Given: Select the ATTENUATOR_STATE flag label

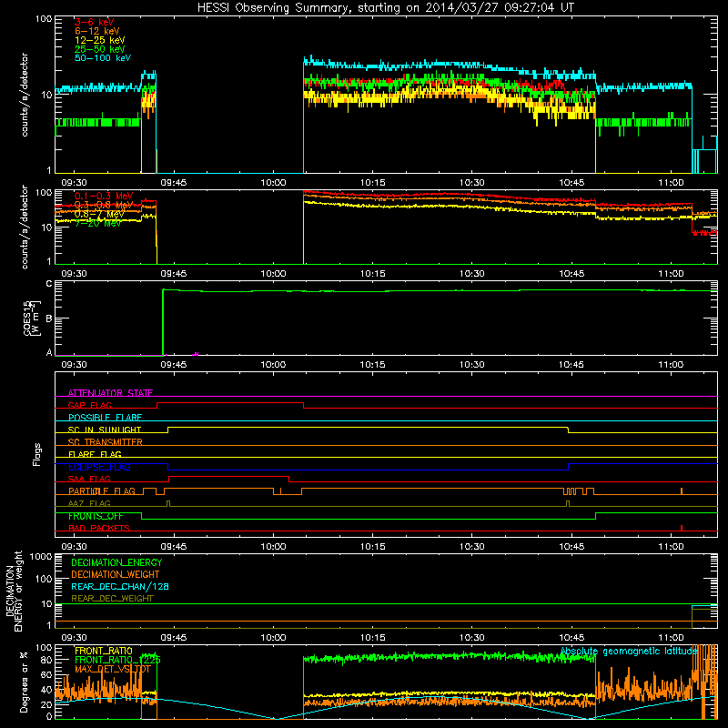Looking at the screenshot, I should click(x=110, y=393).
